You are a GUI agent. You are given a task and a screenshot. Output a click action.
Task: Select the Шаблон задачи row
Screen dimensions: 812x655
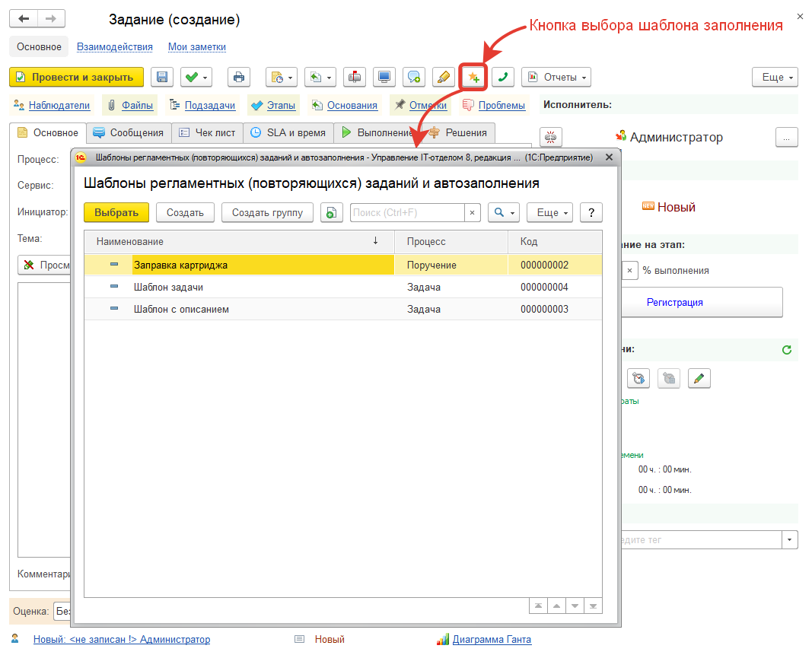(342, 287)
